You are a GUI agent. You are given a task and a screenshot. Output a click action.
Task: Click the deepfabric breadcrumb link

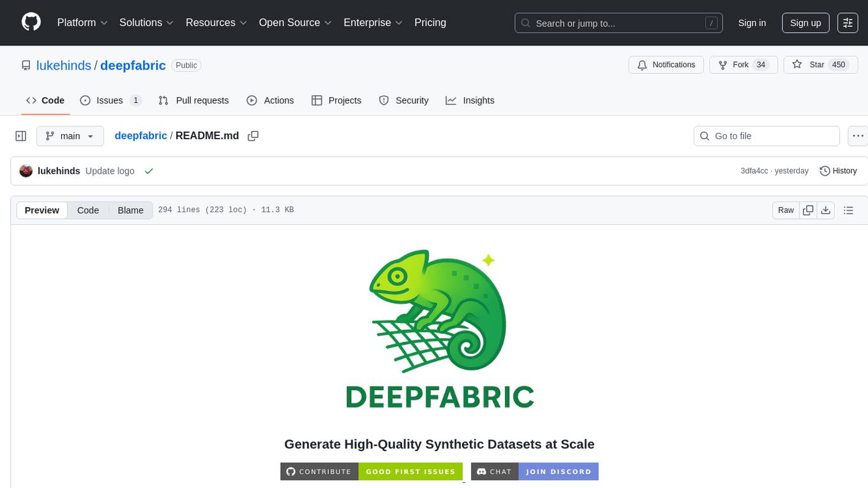pyautogui.click(x=140, y=136)
